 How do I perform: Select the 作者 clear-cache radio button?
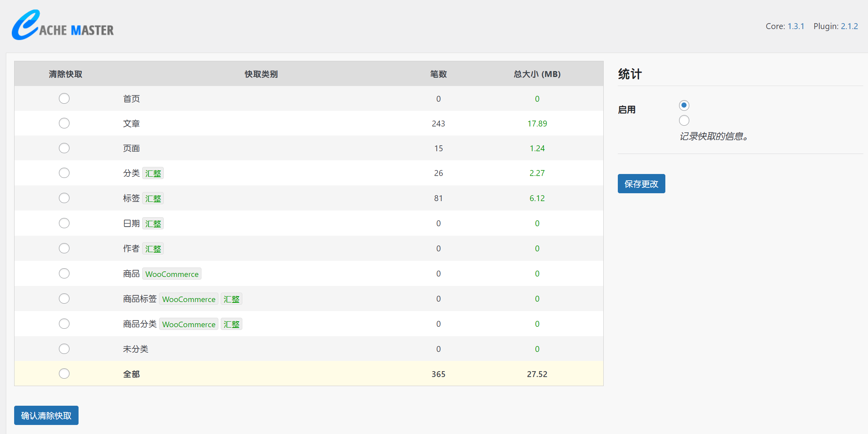tap(64, 248)
